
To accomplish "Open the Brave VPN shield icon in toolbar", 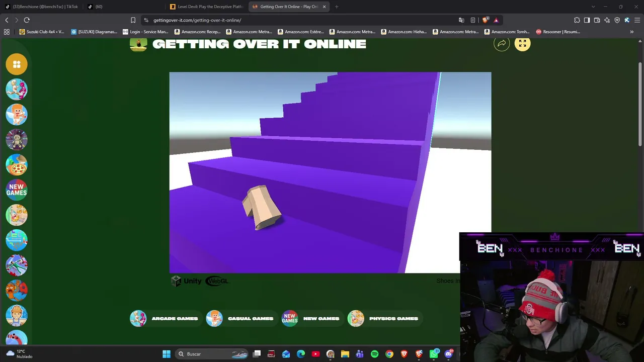I will click(x=617, y=20).
